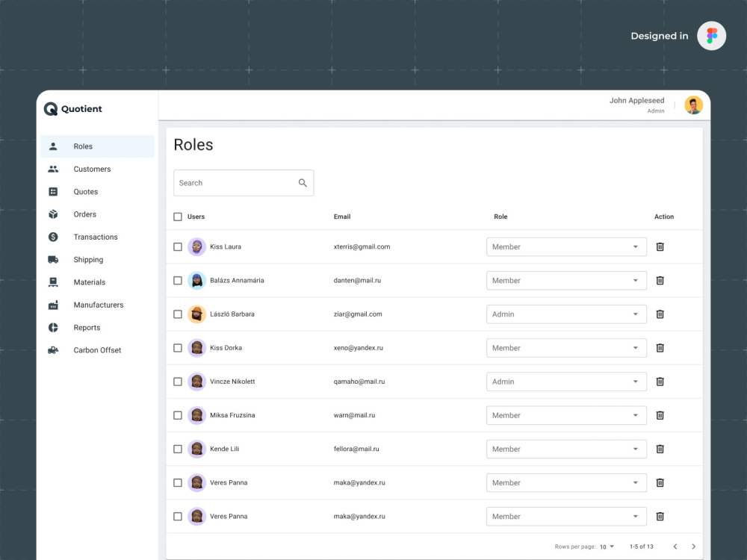Viewport: 747px width, 560px height.
Task: Open Admin role dropdown for László Barbara
Action: pyautogui.click(x=566, y=314)
